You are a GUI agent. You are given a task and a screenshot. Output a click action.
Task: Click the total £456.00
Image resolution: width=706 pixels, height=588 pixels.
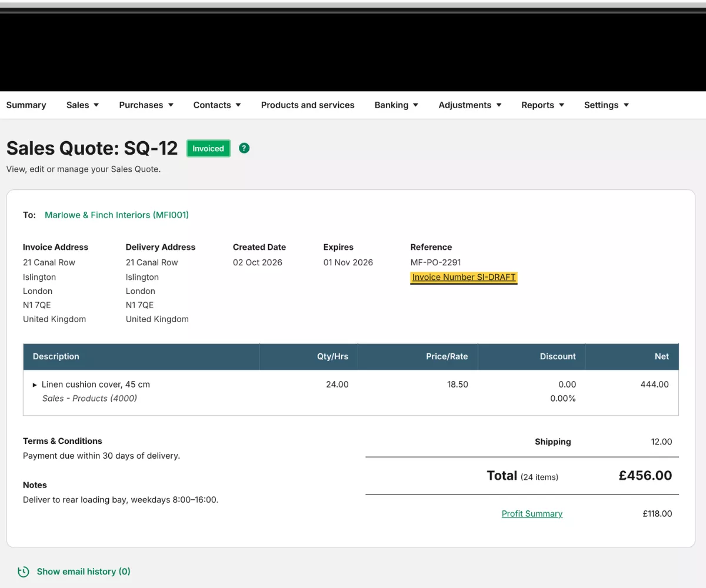645,476
